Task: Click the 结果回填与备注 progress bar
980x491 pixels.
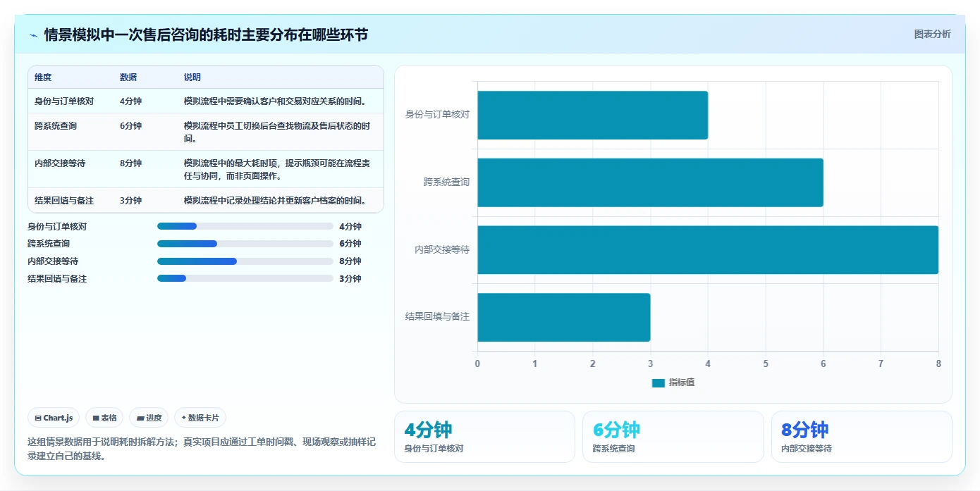Action: click(245, 278)
